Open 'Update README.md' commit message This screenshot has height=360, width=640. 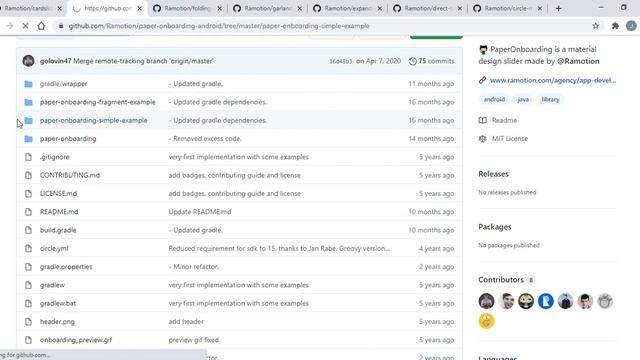200,212
